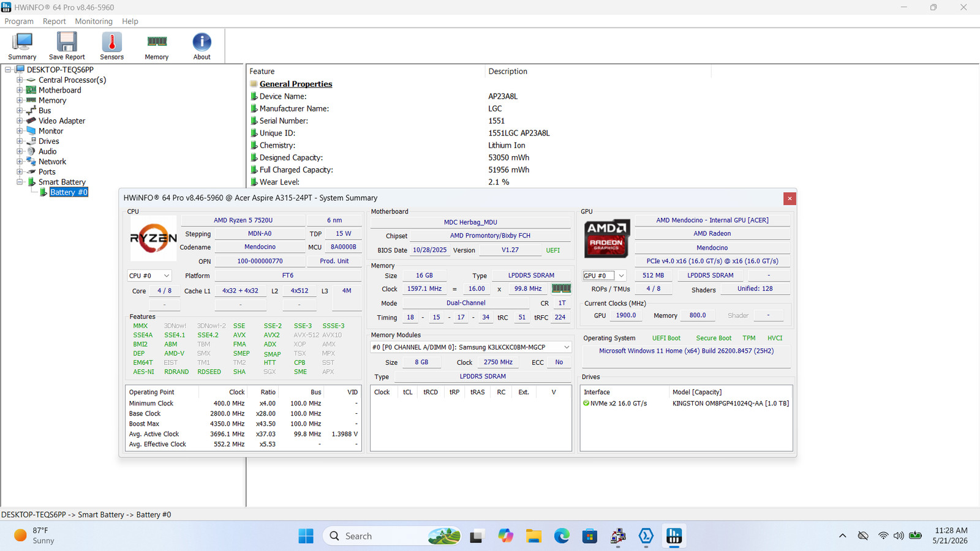Click the NVMe drive green status icon
980x551 pixels.
click(586, 403)
